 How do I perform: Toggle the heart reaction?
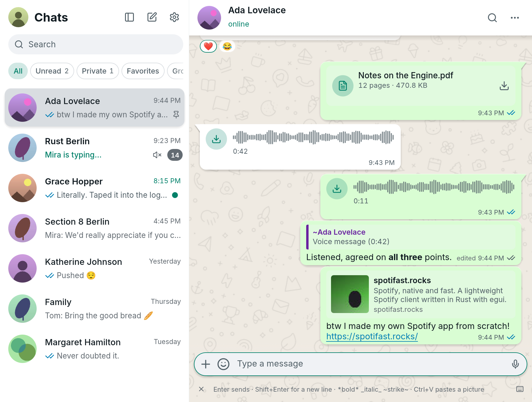[x=208, y=46]
